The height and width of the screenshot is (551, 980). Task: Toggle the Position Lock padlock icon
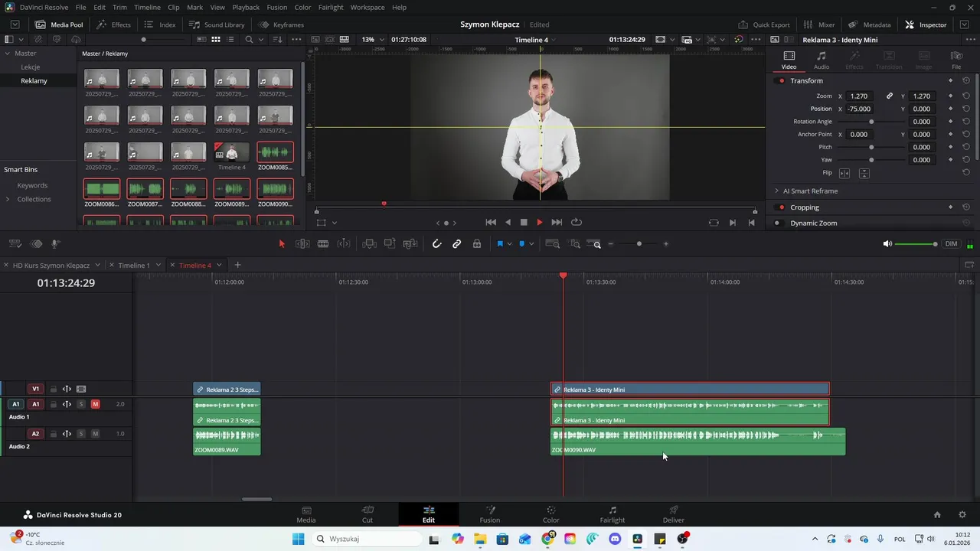point(477,244)
